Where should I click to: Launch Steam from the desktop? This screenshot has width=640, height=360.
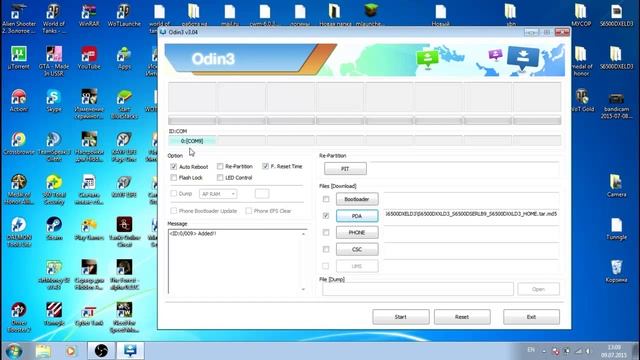coord(53,229)
